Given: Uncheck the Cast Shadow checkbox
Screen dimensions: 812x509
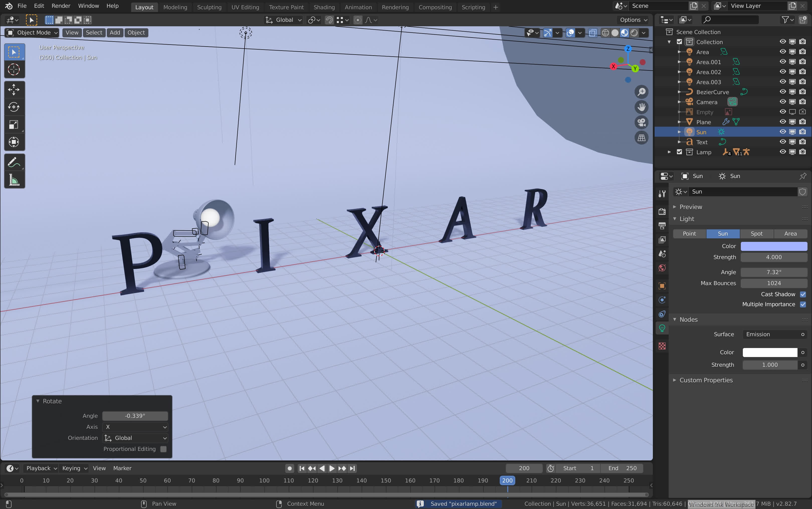Looking at the screenshot, I should [x=802, y=294].
